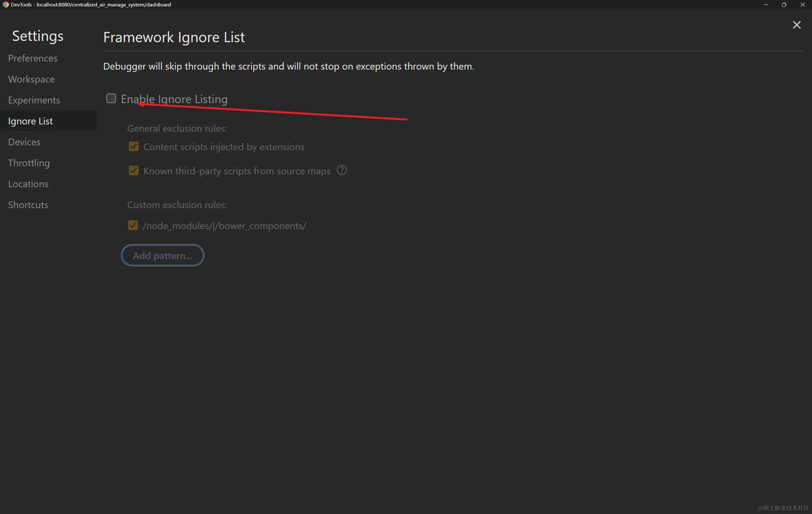812x514 pixels.
Task: Click the Add pattern button
Action: (x=162, y=255)
